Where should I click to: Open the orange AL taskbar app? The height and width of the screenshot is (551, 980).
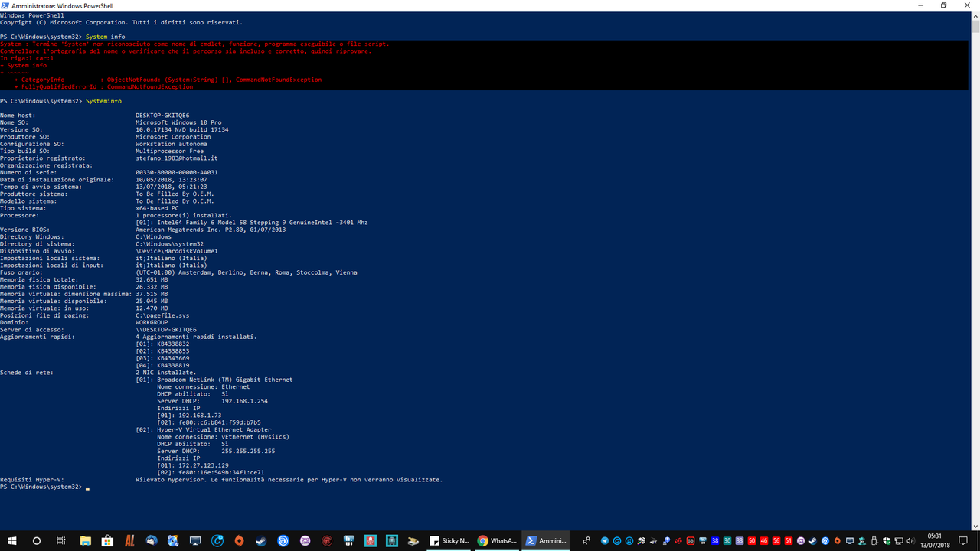coord(129,540)
